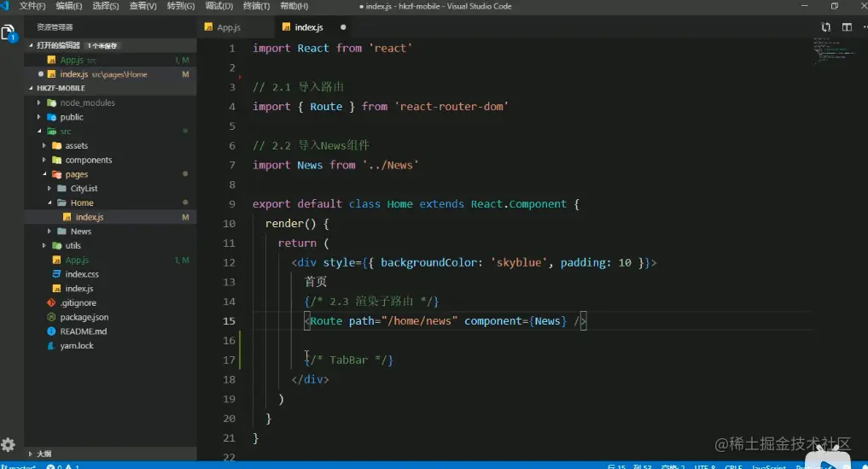Click React.Component on line 9
Screen dimensions: 868x469
(519, 204)
